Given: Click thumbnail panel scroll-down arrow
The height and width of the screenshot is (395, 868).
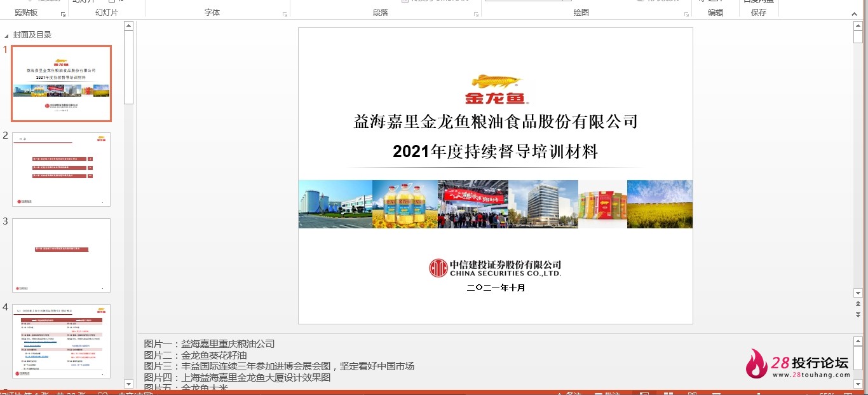Looking at the screenshot, I should click(128, 384).
